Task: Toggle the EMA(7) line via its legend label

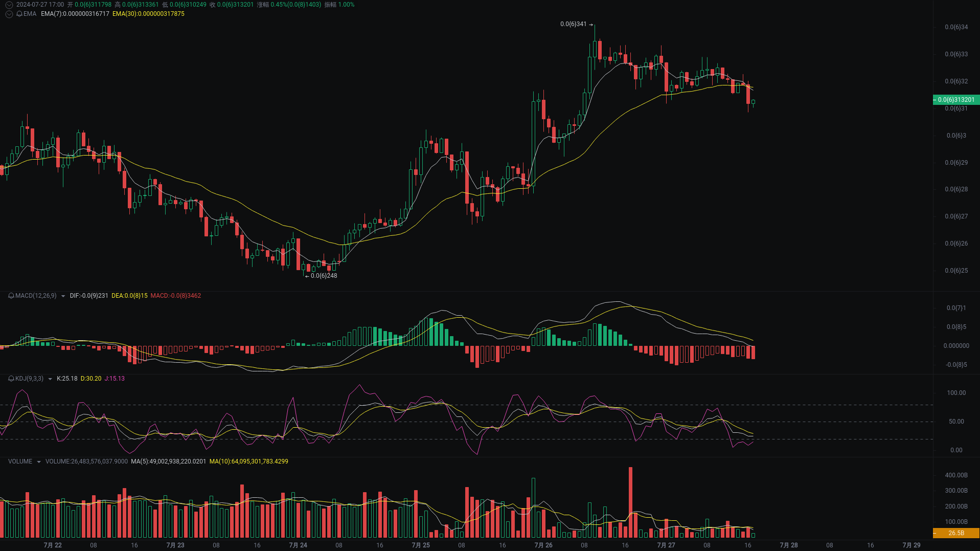Action: pos(75,14)
